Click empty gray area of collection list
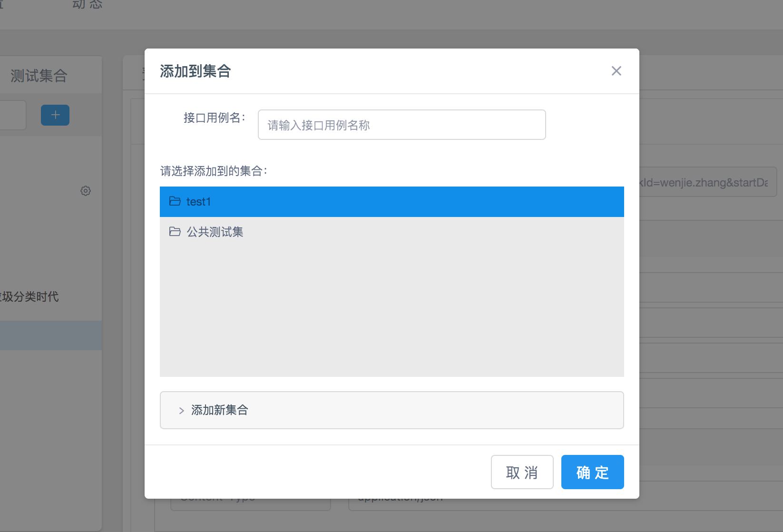 391,309
